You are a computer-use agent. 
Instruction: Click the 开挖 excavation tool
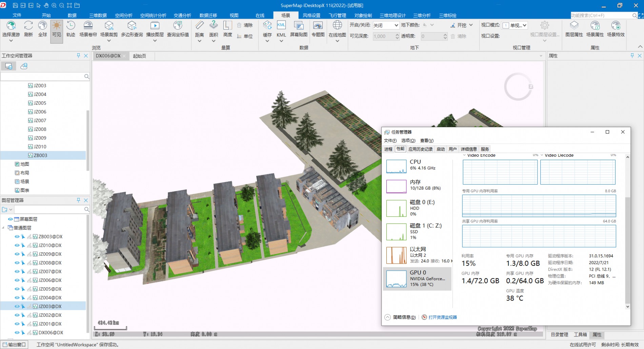(459, 25)
